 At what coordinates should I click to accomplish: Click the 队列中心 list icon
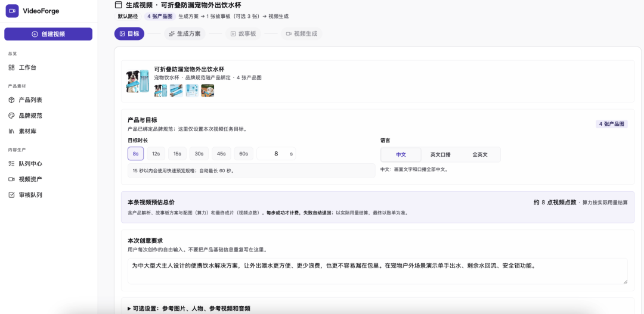tap(11, 164)
